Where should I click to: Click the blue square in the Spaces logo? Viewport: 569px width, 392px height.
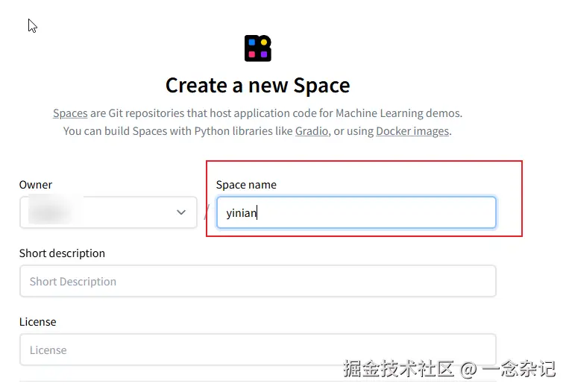pyautogui.click(x=252, y=42)
